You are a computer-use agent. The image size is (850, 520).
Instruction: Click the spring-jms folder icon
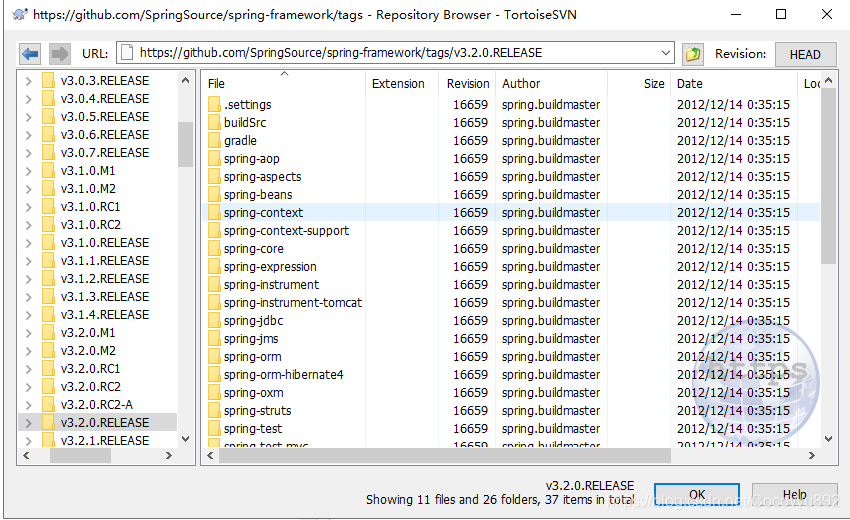(x=214, y=338)
